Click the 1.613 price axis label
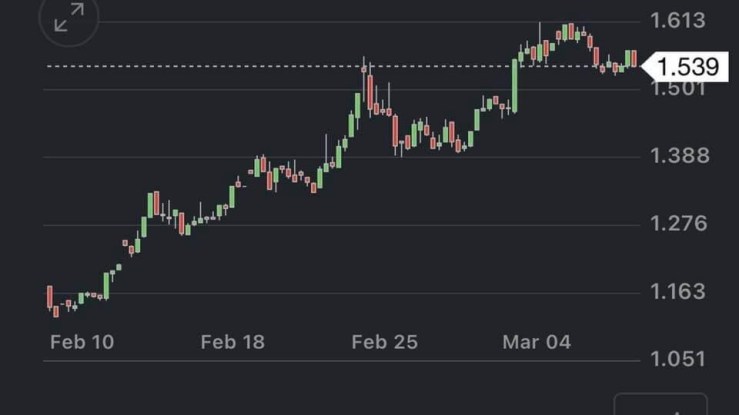 point(680,20)
